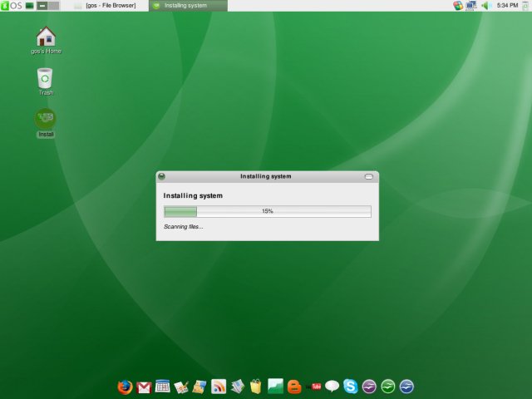Switch to the second workspace
Image resolution: width=532 pixels, height=399 pixels.
click(53, 6)
